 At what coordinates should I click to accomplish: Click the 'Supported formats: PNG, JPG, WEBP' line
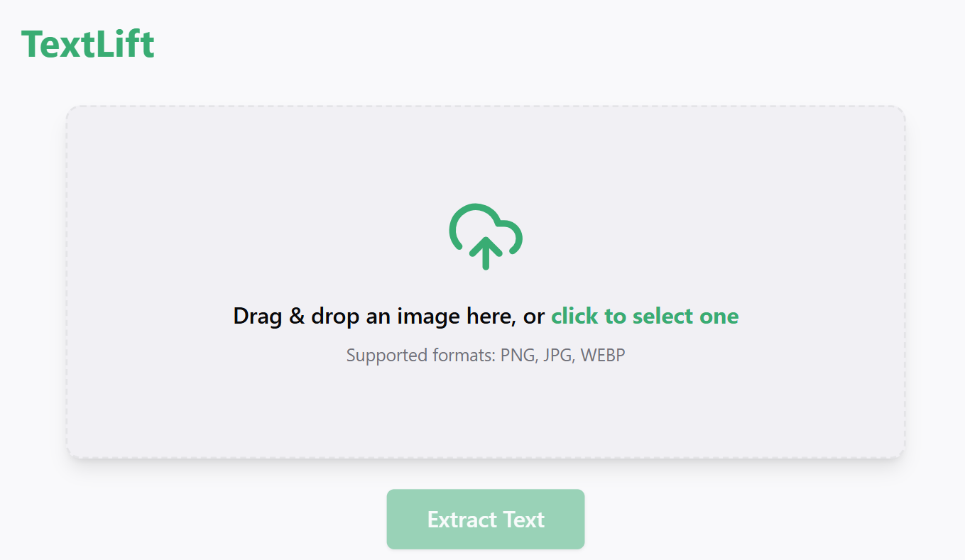pyautogui.click(x=486, y=355)
